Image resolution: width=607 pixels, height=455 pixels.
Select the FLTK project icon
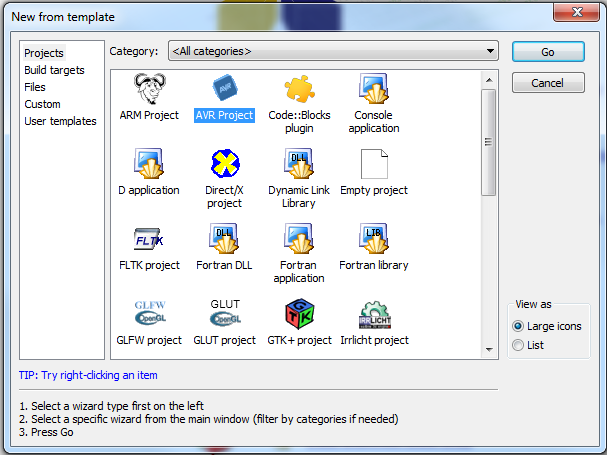149,239
